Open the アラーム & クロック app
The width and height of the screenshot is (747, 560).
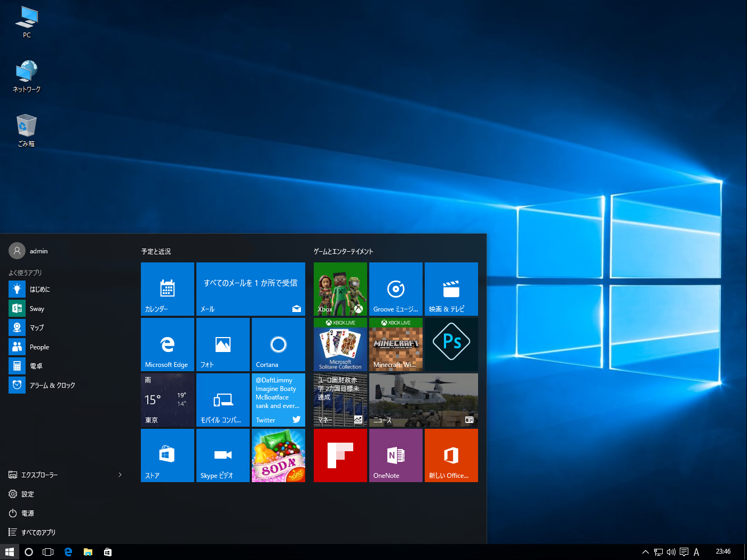click(51, 385)
